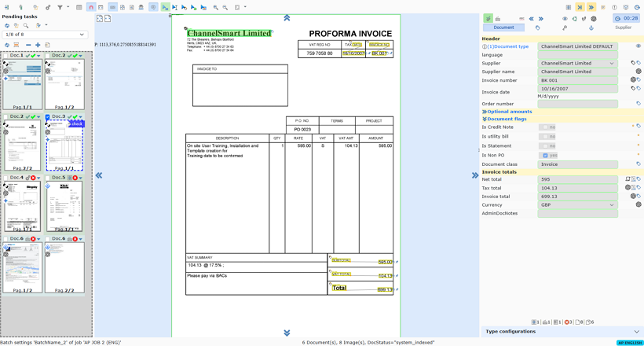Click the circled exclamation info icon

[x=614, y=7]
